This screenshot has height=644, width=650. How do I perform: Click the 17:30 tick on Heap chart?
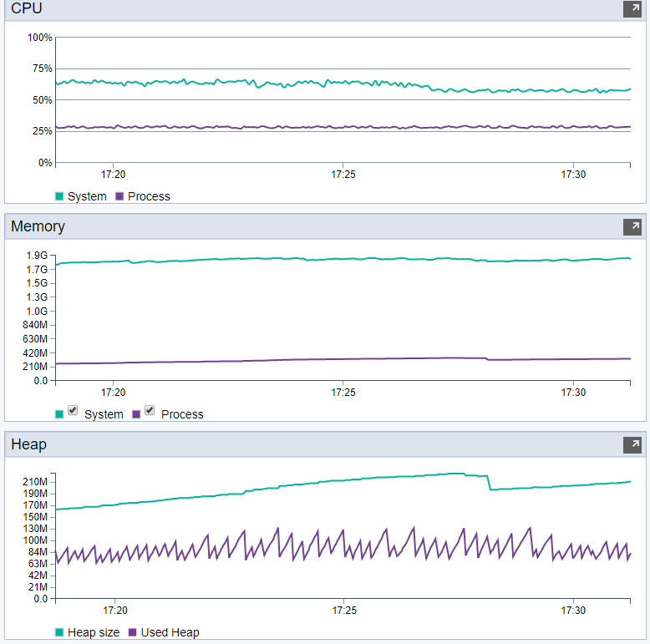click(573, 611)
